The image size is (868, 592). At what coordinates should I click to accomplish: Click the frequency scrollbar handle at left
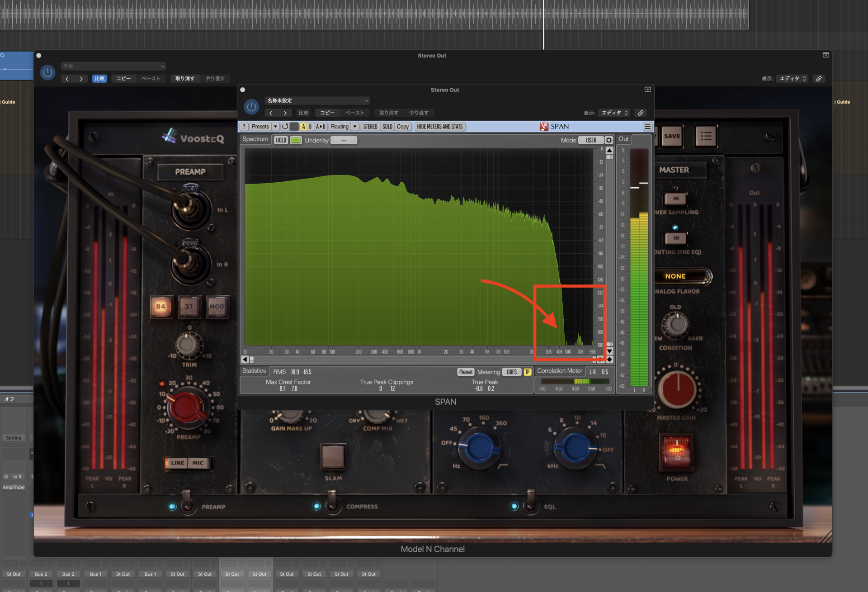[x=251, y=360]
